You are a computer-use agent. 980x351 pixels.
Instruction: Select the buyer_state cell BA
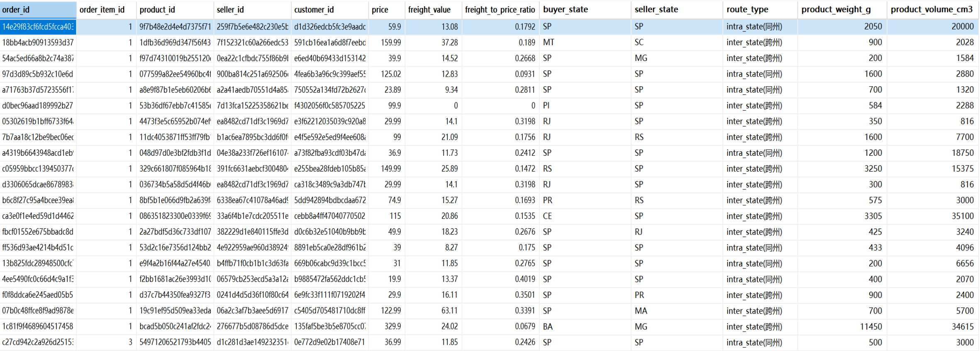point(585,327)
